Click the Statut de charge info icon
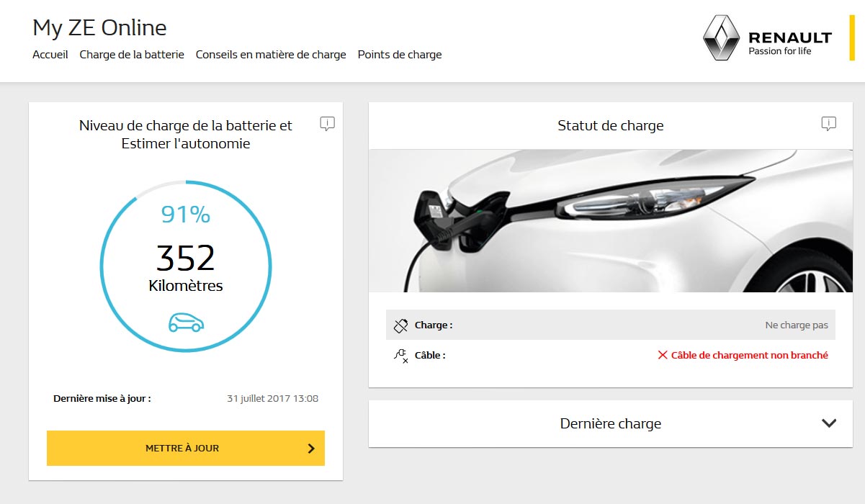This screenshot has height=504, width=865. (828, 124)
